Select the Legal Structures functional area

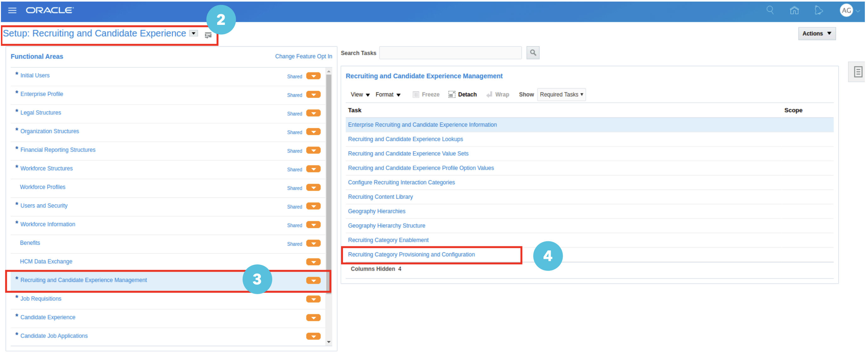41,113
